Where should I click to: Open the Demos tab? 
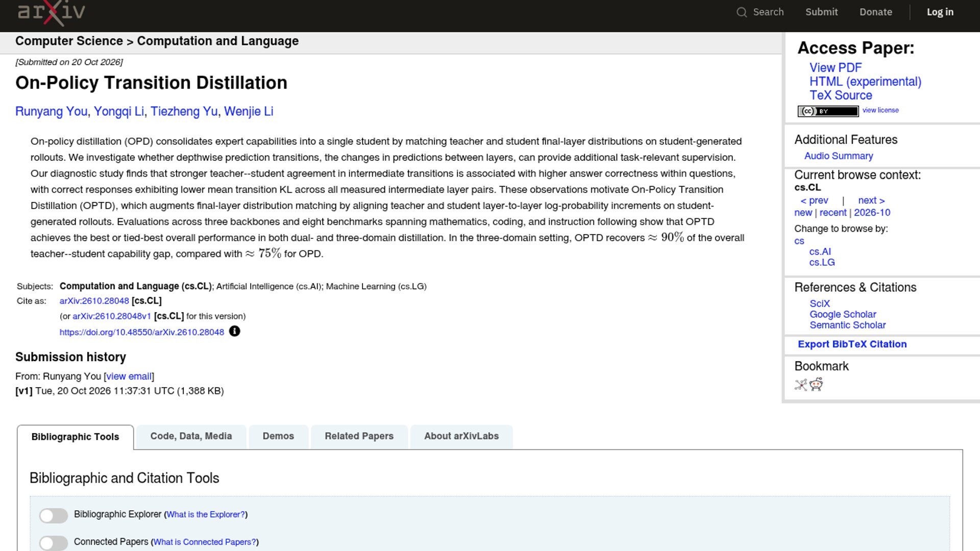278,436
